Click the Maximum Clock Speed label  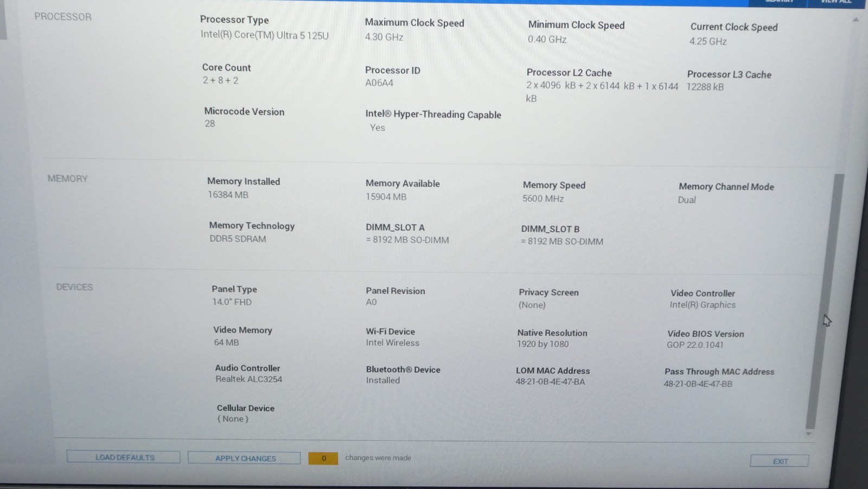coord(414,23)
